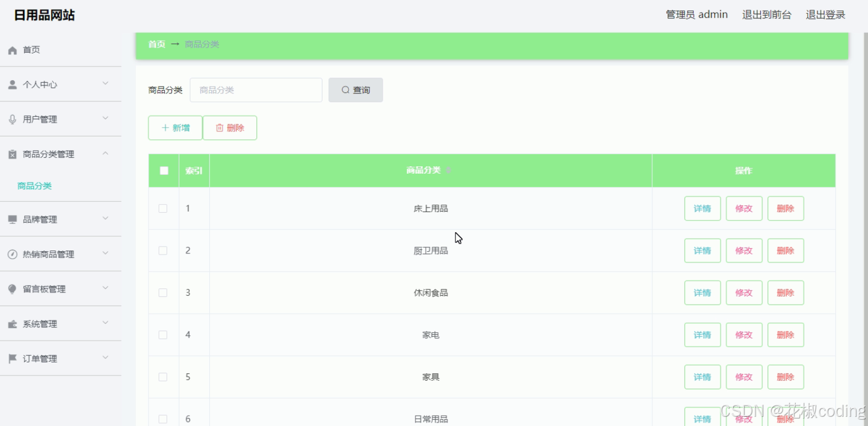Click the briefcase icon beside 系统管理
The width and height of the screenshot is (868, 426).
[x=13, y=324]
